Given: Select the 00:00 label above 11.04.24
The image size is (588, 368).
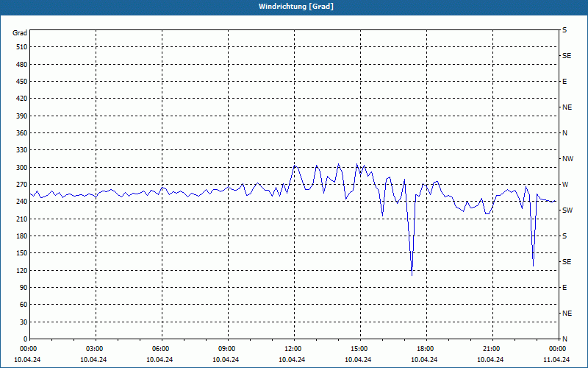Looking at the screenshot, I should click(557, 349).
